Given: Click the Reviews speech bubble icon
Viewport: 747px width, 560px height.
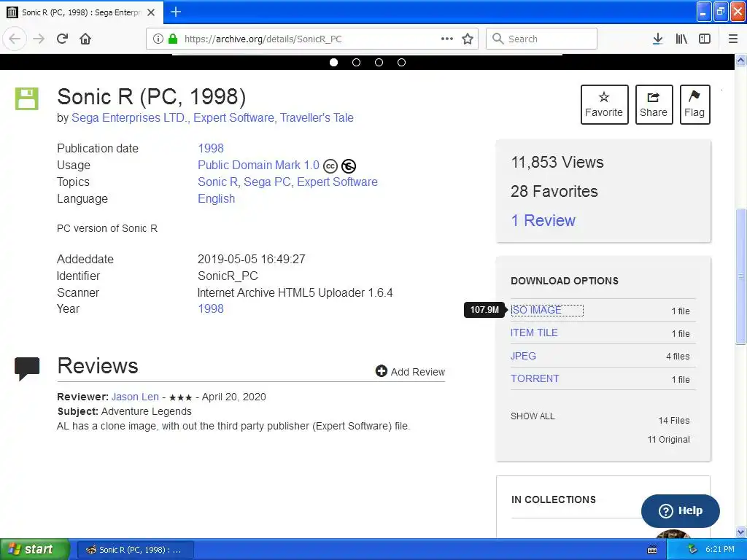Looking at the screenshot, I should pos(27,368).
